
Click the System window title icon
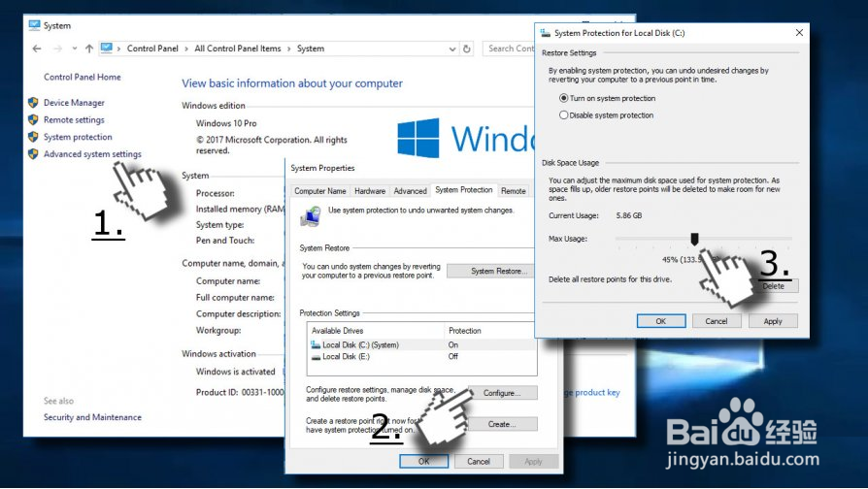pyautogui.click(x=34, y=25)
